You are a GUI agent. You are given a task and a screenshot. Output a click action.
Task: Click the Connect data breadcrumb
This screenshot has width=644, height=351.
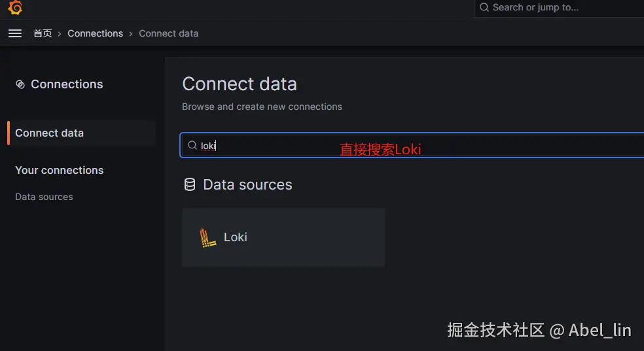point(168,33)
